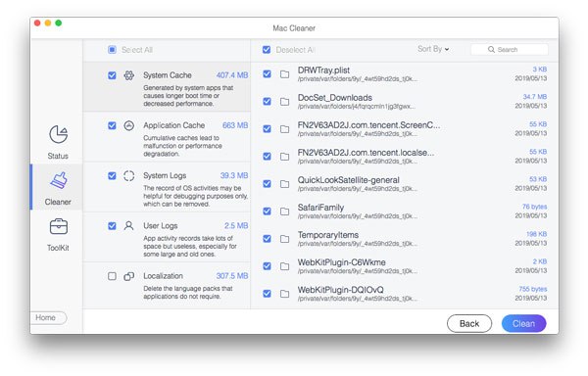
Task: Focus the Search input field
Action: click(510, 49)
